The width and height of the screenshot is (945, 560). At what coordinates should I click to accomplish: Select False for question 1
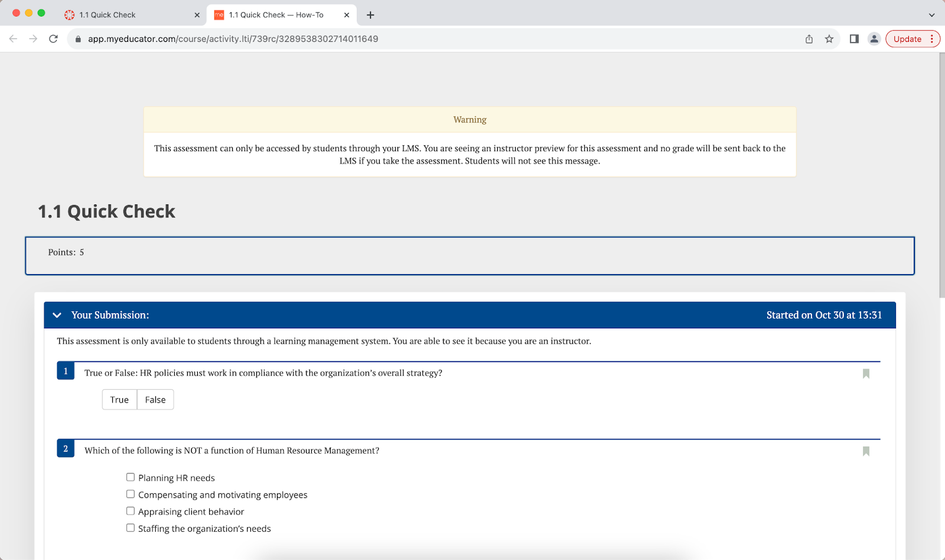(x=155, y=400)
